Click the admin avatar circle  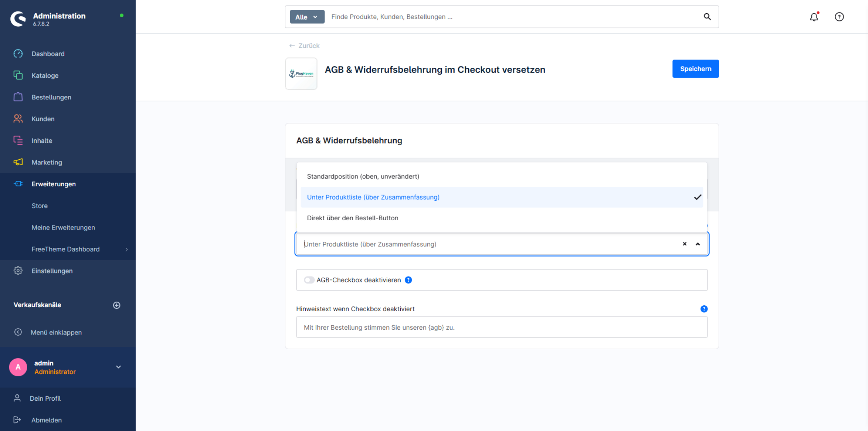(x=18, y=367)
